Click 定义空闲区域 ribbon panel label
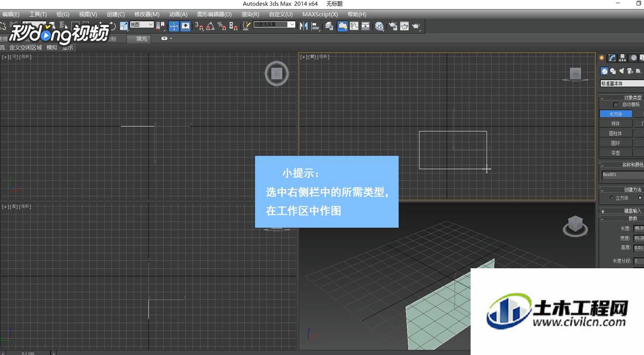 [25, 47]
